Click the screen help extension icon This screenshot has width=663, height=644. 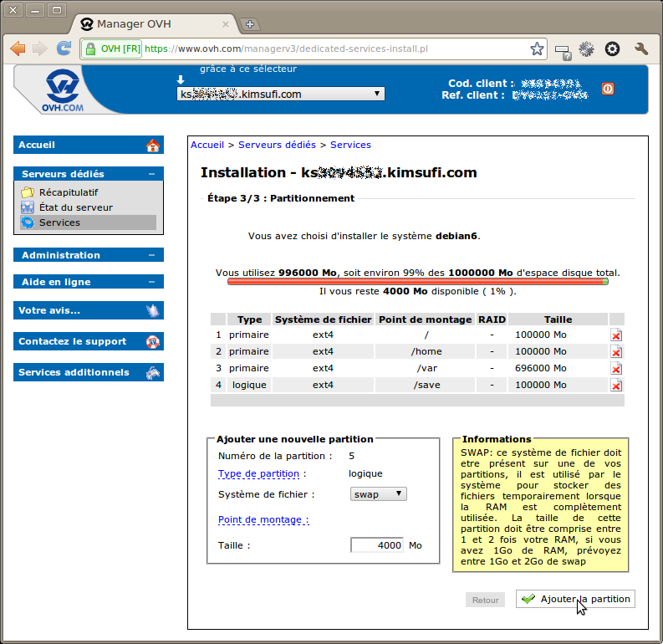pyautogui.click(x=564, y=52)
